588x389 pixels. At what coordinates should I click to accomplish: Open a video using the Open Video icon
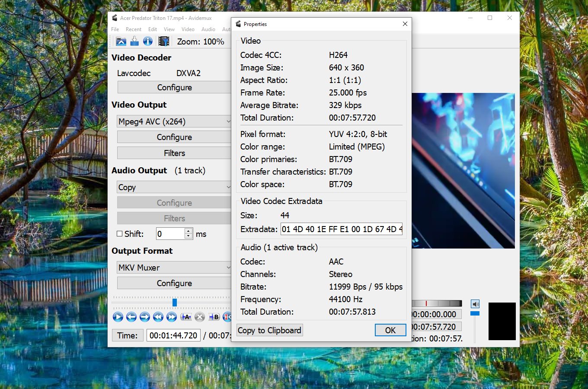tap(121, 41)
